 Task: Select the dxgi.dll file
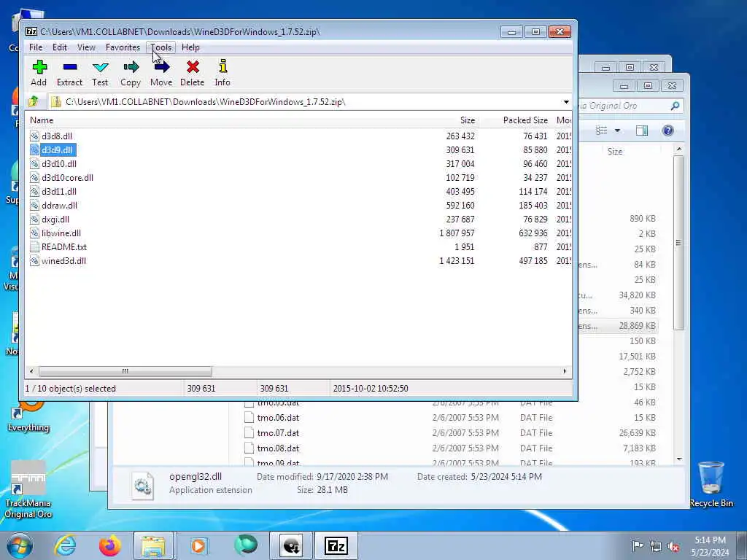(x=55, y=219)
